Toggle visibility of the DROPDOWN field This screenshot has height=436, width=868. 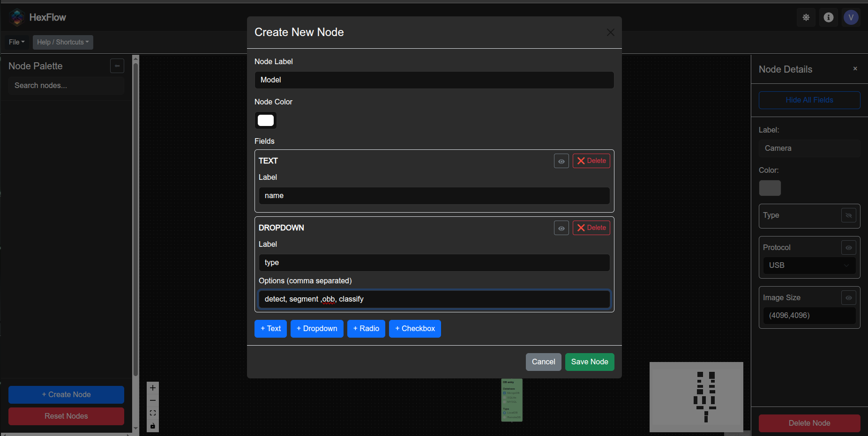(561, 228)
